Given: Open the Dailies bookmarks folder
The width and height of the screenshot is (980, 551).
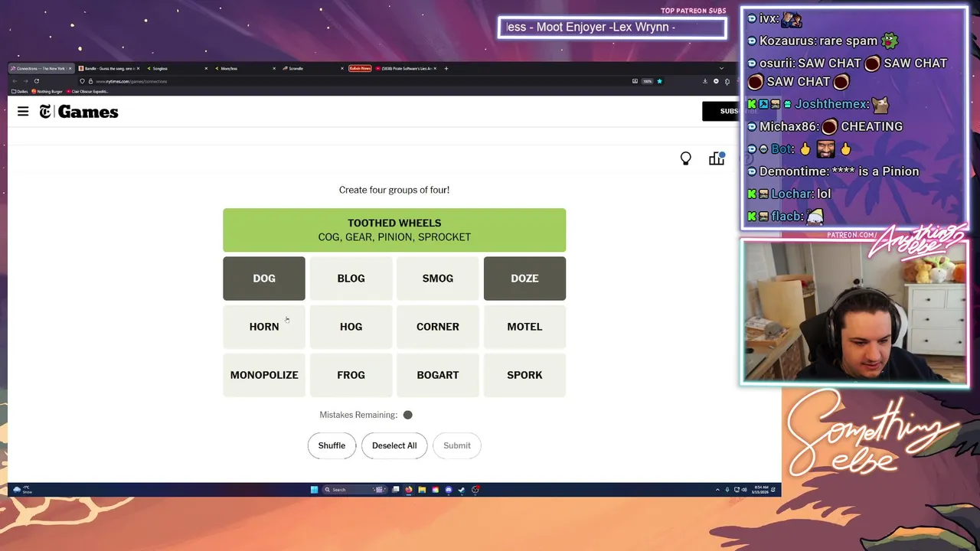Looking at the screenshot, I should coord(20,91).
